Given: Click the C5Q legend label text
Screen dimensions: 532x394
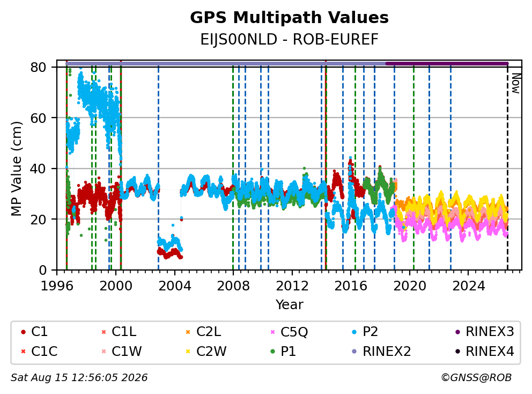Looking at the screenshot, I should click(x=294, y=332).
